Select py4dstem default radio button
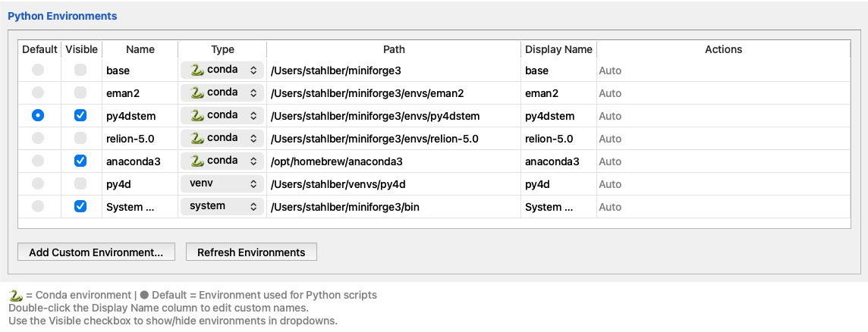 point(38,115)
